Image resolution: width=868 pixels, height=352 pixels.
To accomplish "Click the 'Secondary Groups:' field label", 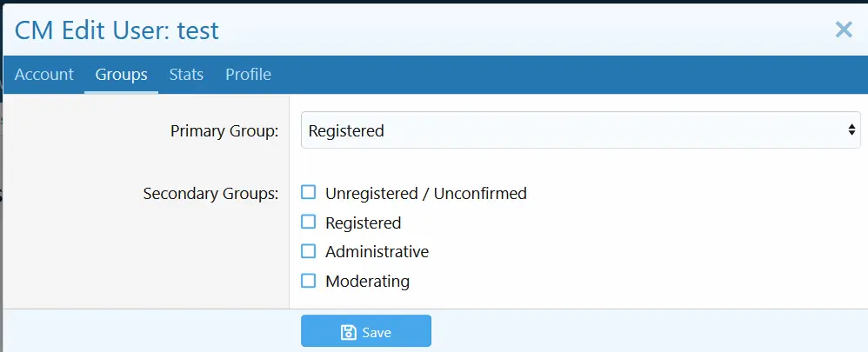I will point(210,193).
